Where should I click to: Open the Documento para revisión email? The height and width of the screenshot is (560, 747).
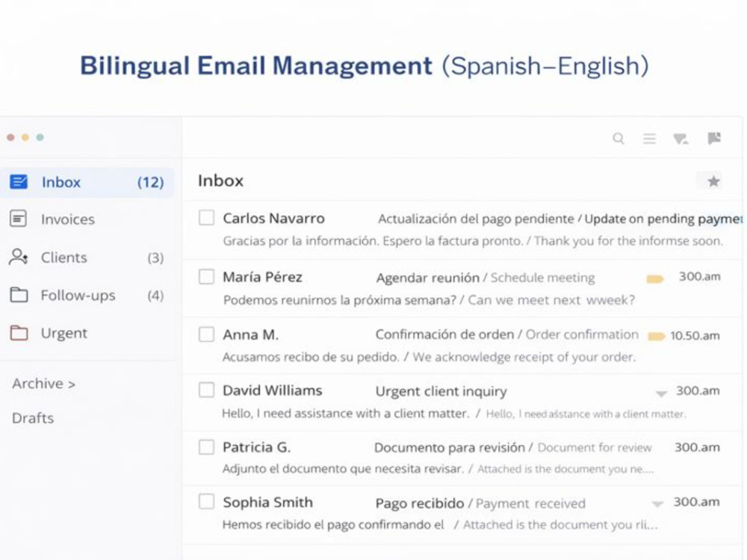462,458
